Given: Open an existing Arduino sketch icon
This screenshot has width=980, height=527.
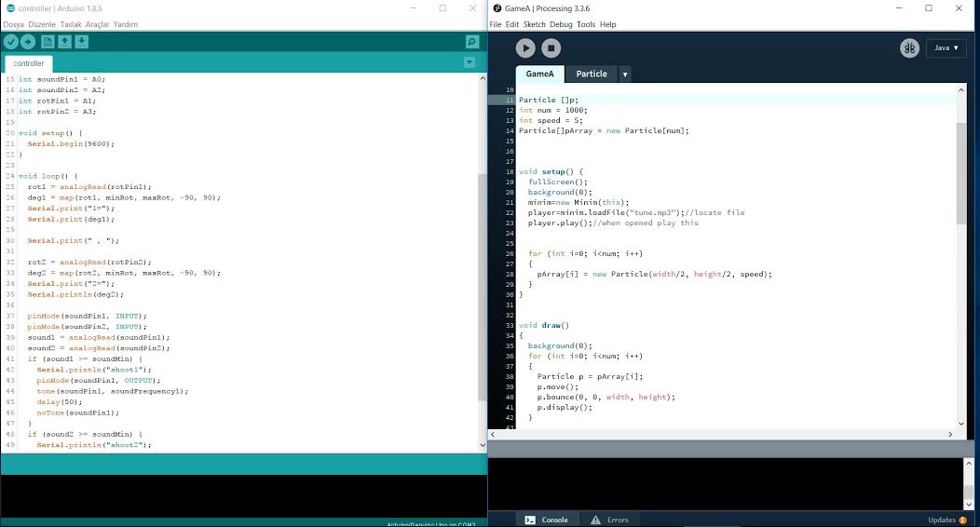Looking at the screenshot, I should [x=65, y=42].
